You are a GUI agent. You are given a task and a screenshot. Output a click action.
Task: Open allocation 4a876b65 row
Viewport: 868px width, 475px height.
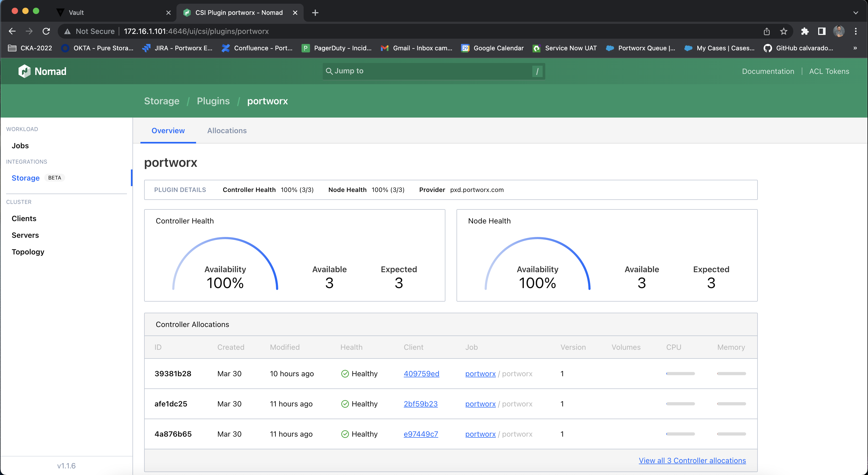451,434
